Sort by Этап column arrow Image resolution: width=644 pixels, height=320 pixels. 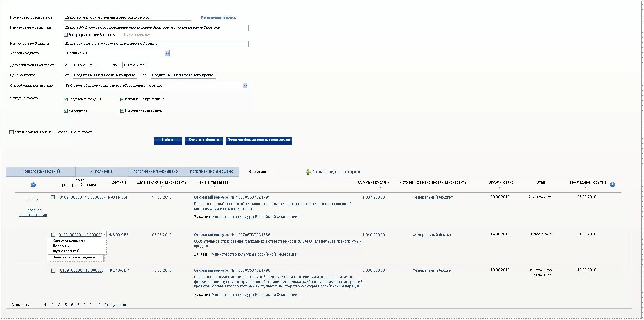(539, 187)
